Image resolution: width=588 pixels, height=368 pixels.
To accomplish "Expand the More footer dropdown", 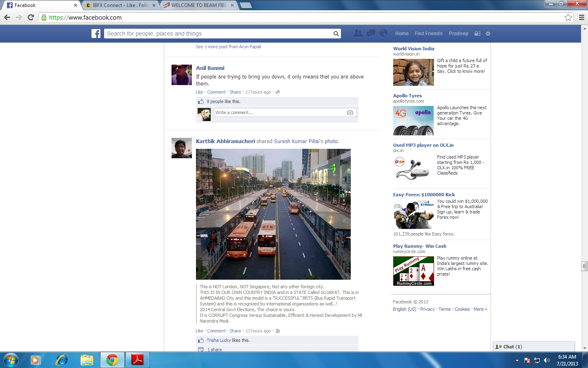I will 480,309.
